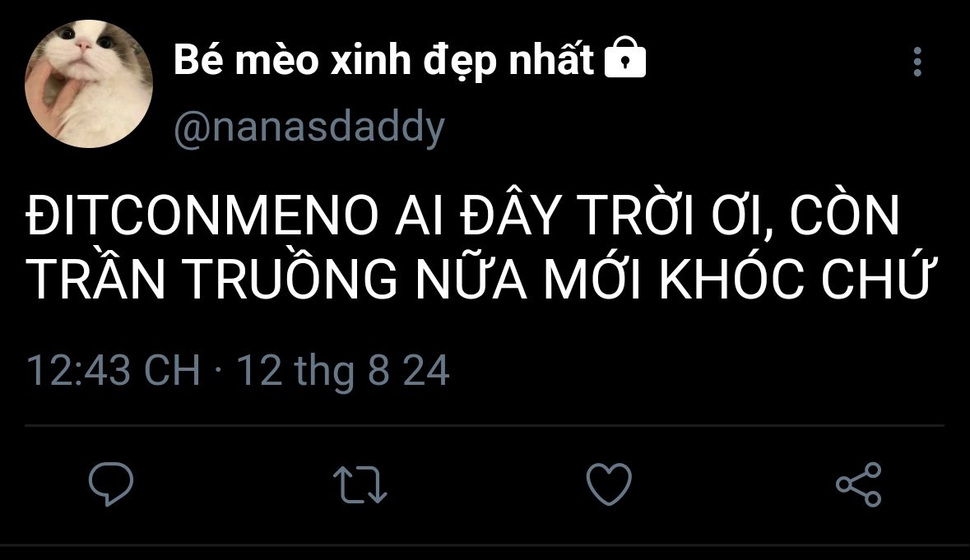970x560 pixels.
Task: Click the "12 thg 8 24" date
Action: pyautogui.click(x=343, y=371)
